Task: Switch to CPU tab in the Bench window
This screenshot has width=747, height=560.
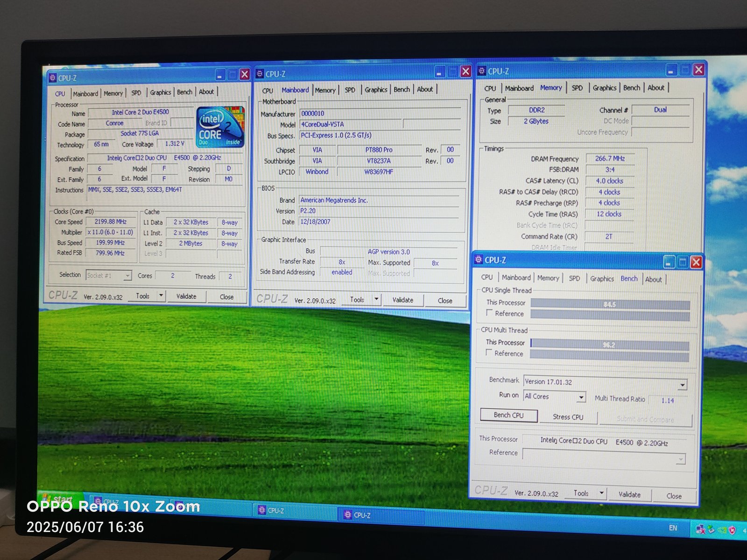Action: pyautogui.click(x=487, y=277)
